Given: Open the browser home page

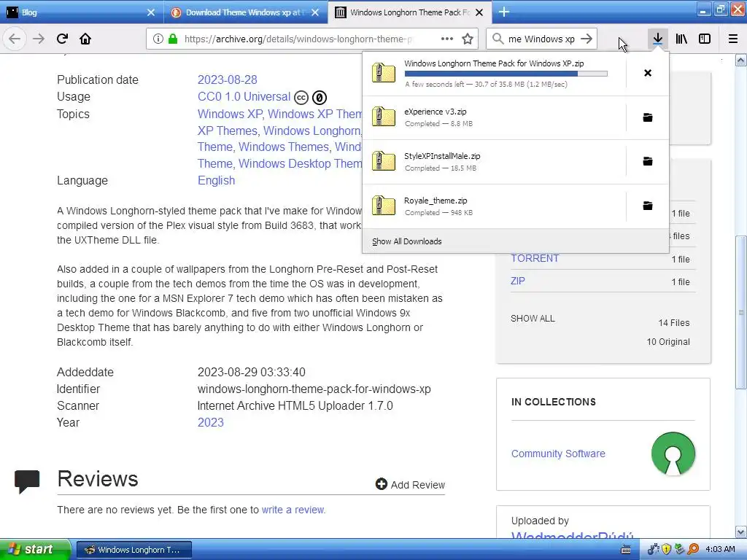Looking at the screenshot, I should coord(85,39).
